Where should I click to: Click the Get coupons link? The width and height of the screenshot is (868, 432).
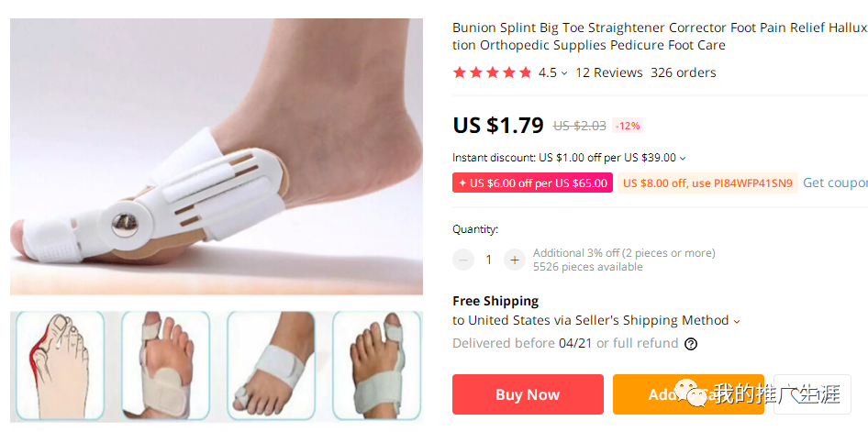(834, 183)
